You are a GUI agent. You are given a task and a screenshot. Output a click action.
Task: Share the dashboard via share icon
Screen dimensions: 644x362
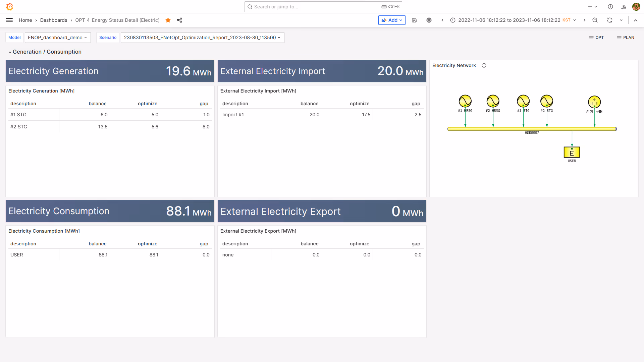click(x=179, y=20)
